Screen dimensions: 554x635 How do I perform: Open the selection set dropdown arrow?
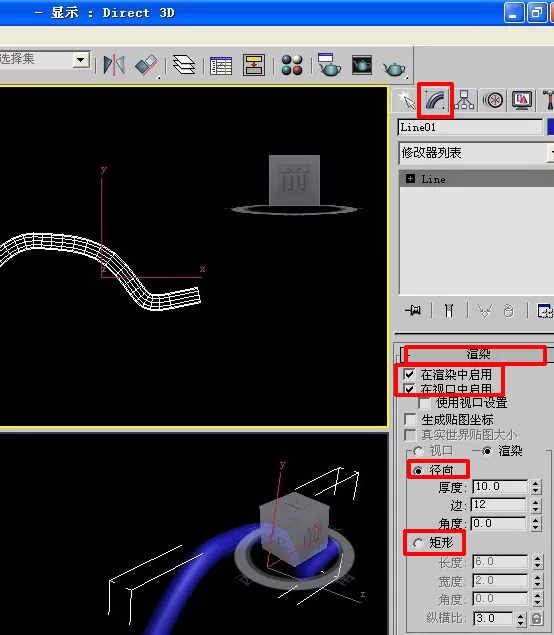[x=81, y=60]
